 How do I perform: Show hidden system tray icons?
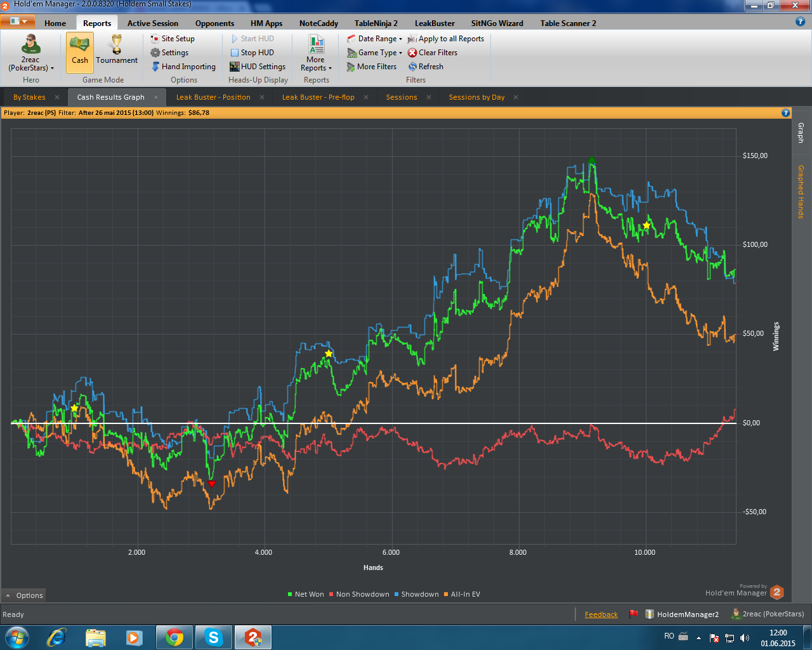[x=698, y=638]
